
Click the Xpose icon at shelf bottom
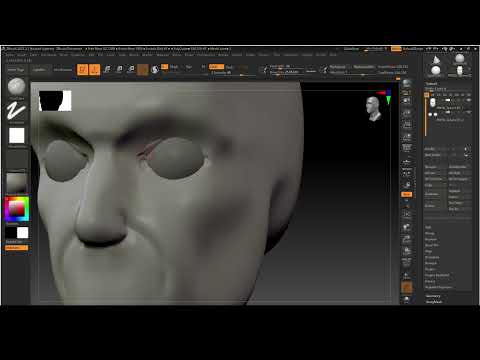[407, 300]
